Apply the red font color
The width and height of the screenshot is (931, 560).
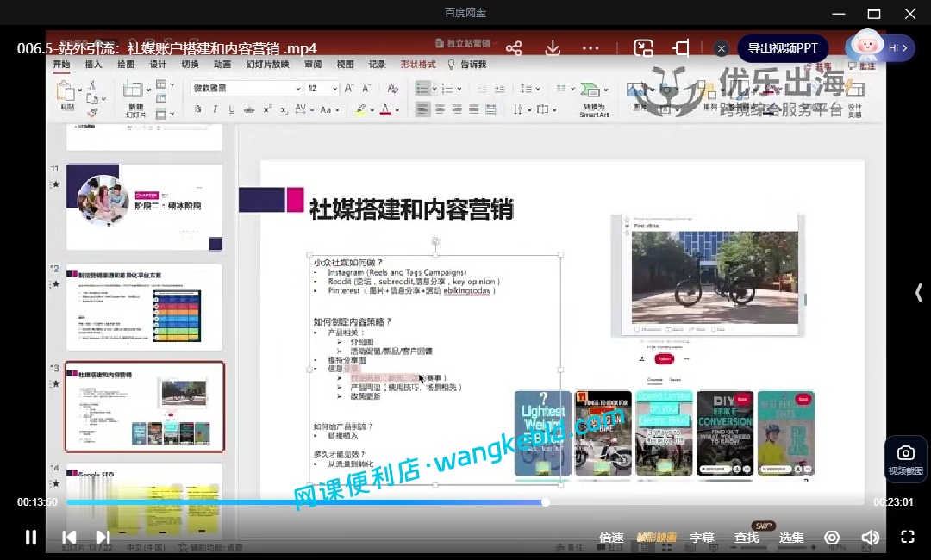point(385,109)
